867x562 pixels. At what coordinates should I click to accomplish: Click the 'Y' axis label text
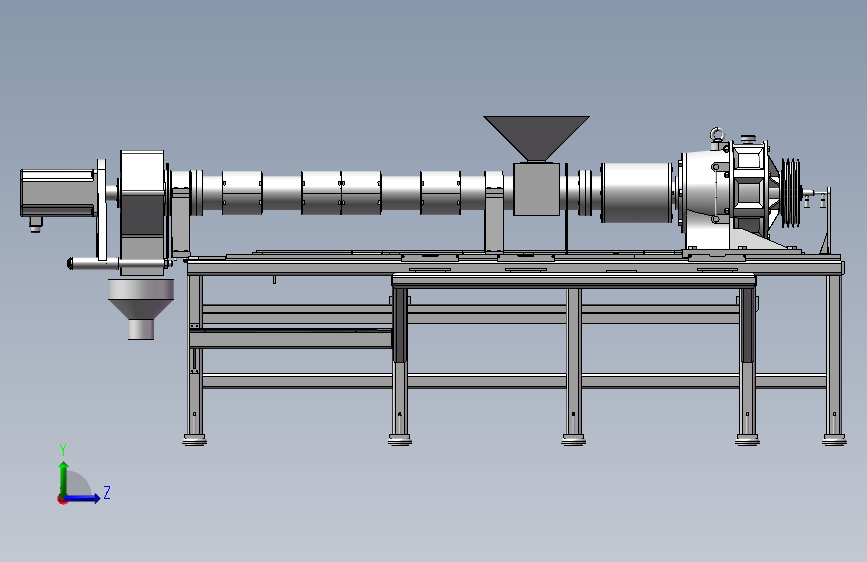(63, 450)
